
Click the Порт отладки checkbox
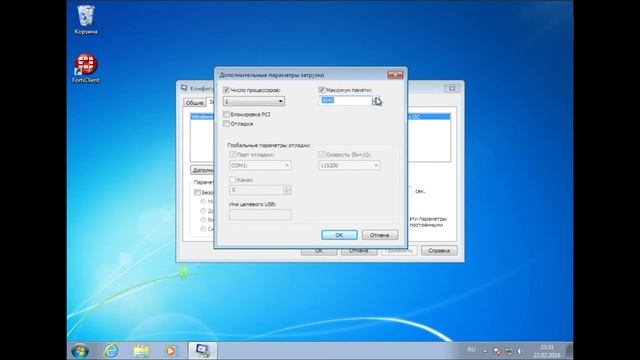[233, 155]
